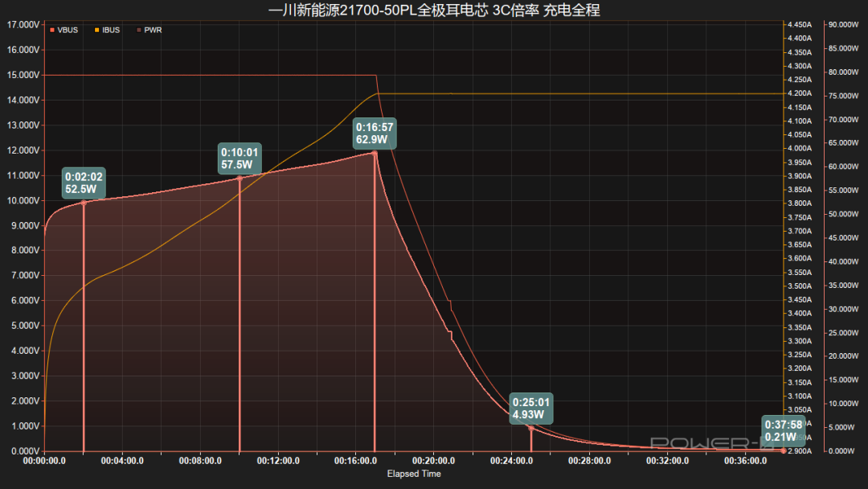This screenshot has height=489, width=868.
Task: Select the 0:25:01 4.93W marker label
Action: point(531,409)
